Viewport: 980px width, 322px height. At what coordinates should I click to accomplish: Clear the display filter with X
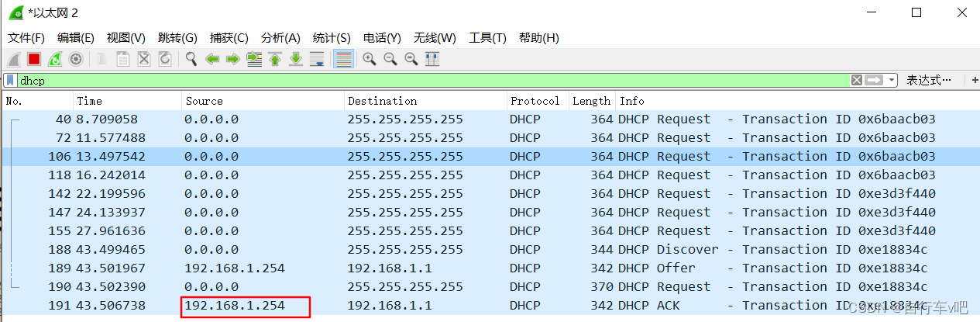click(857, 80)
